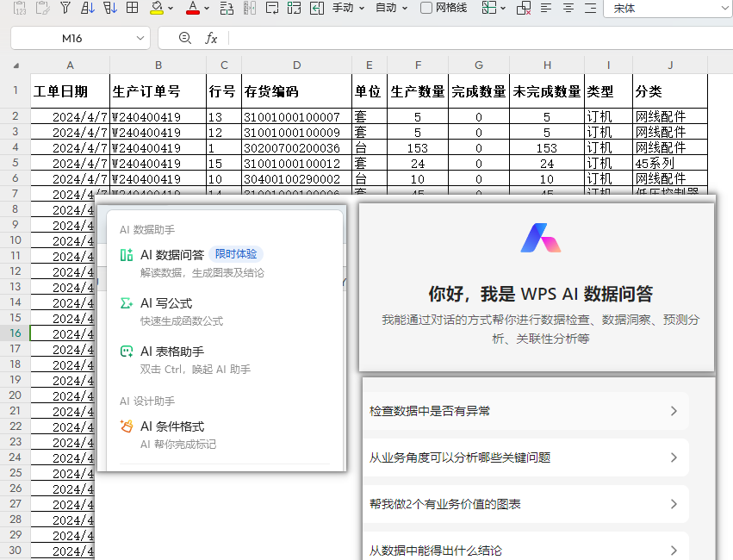Open the font color dropdown arrow
The height and width of the screenshot is (560, 733).
[x=207, y=9]
